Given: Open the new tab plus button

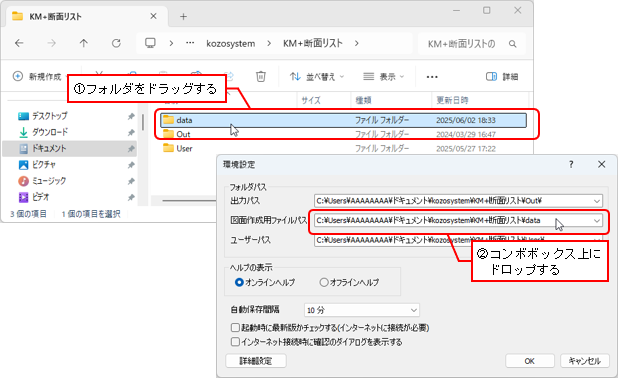Looking at the screenshot, I should pos(183,17).
